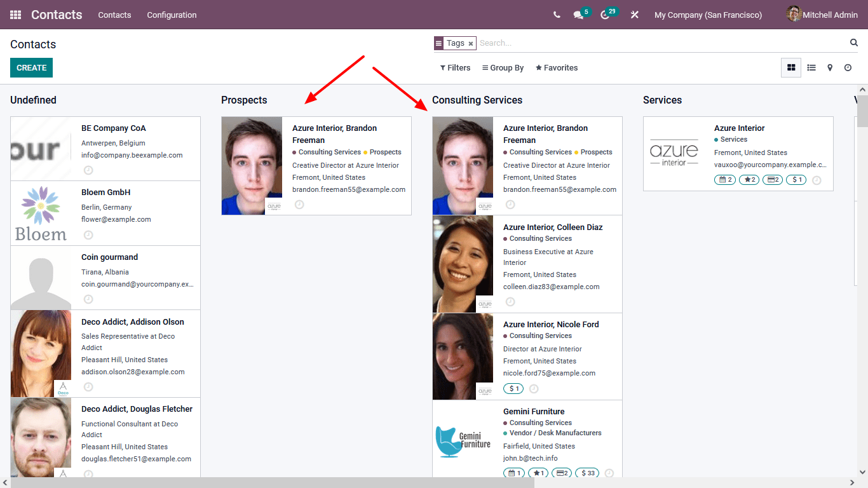Open the conversations icon with badge 5
This screenshot has height=488, width=868.
578,15
